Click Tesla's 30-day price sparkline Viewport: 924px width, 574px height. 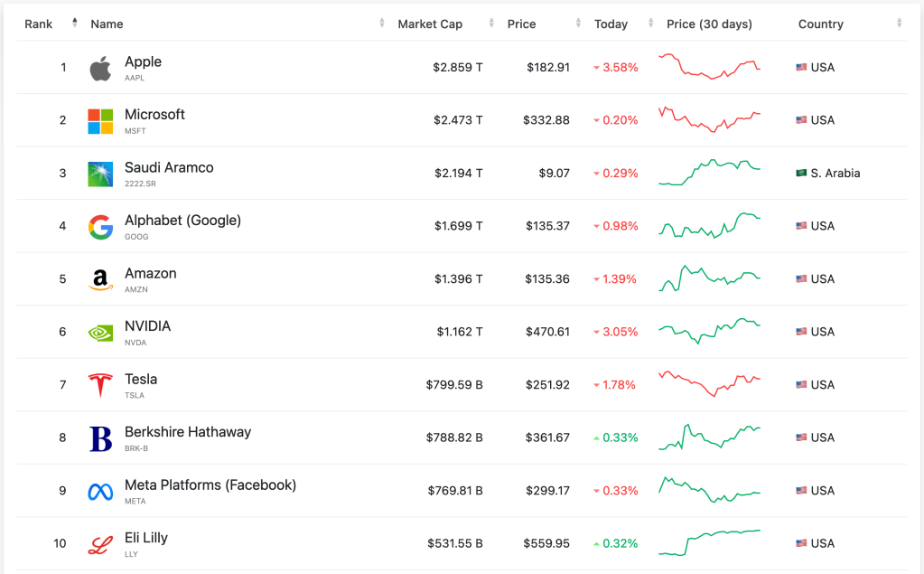(x=710, y=384)
